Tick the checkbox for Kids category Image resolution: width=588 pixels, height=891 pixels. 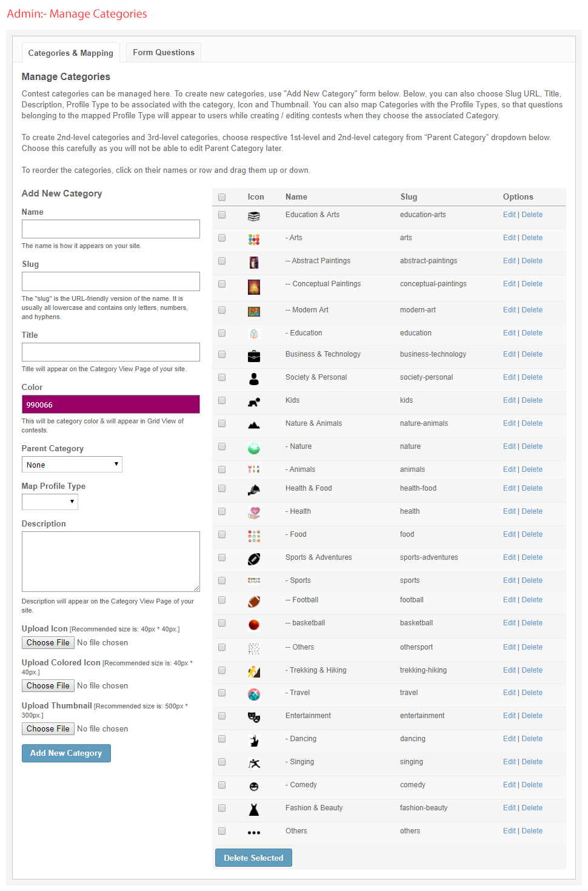point(222,400)
